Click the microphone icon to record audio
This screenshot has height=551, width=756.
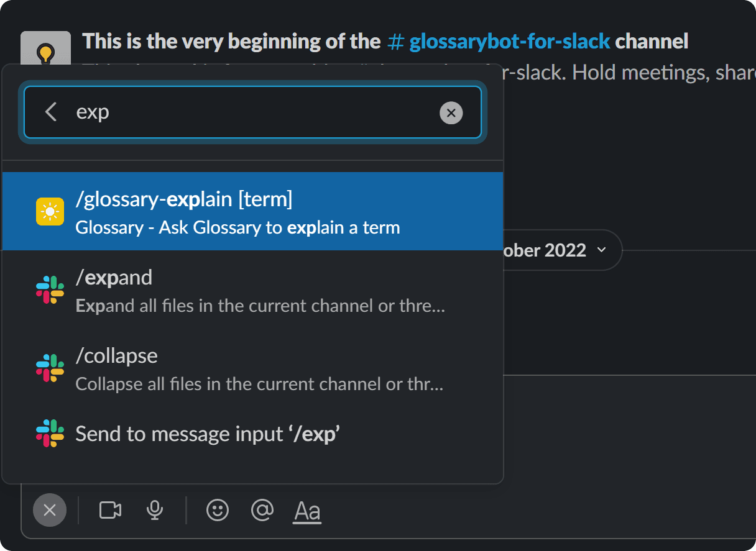154,510
